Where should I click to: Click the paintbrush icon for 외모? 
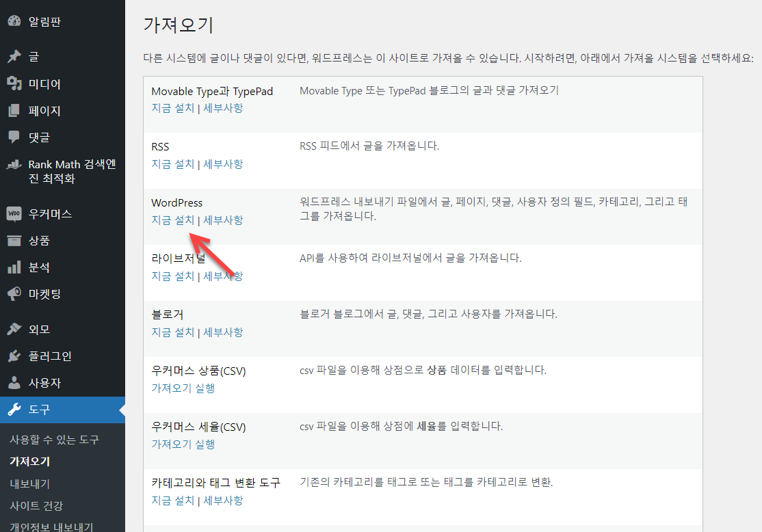14,329
